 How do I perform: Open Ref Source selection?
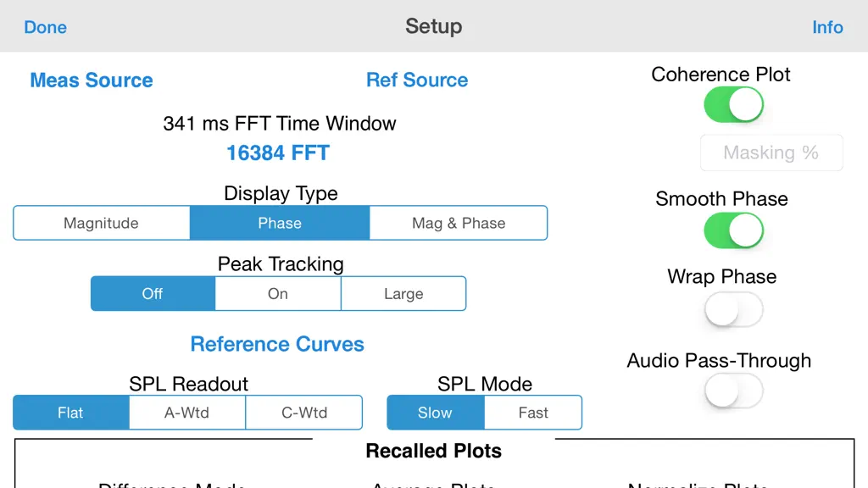417,80
